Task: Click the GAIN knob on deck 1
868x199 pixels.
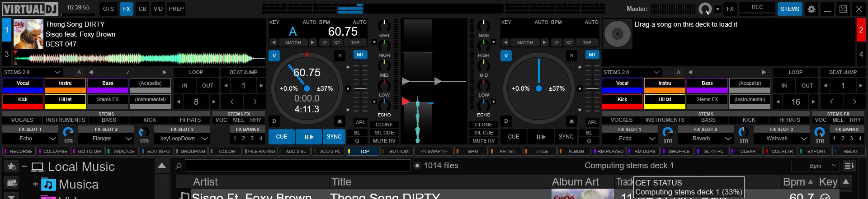Action: click(384, 25)
